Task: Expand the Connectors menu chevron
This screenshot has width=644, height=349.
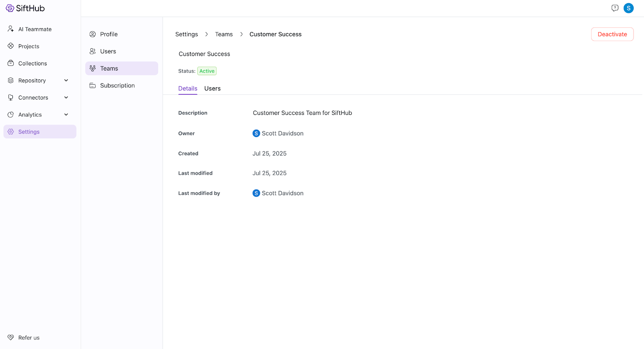Action: [66, 98]
